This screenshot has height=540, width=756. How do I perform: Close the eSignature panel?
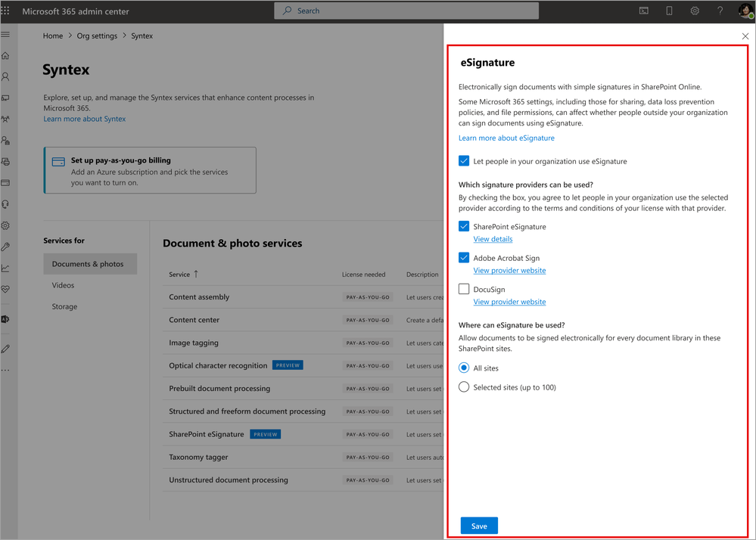[x=745, y=36]
